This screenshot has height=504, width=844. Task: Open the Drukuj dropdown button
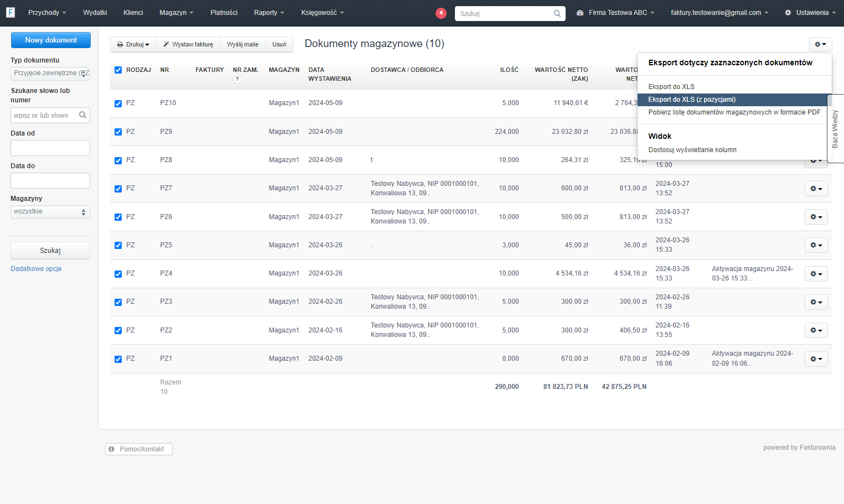(133, 44)
